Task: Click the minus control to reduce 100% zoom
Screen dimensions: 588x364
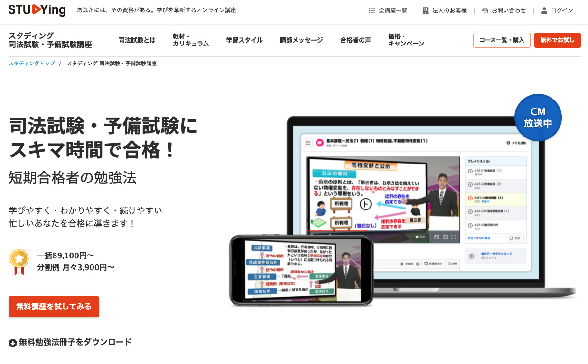Action: pos(401,264)
